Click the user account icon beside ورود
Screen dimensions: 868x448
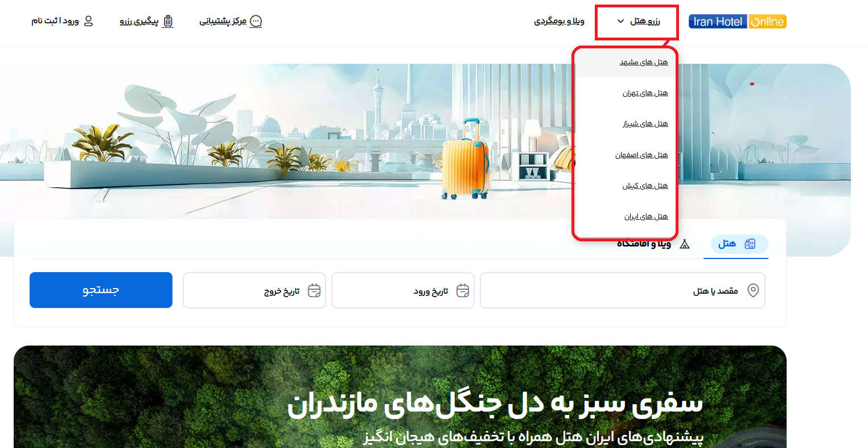pos(88,20)
